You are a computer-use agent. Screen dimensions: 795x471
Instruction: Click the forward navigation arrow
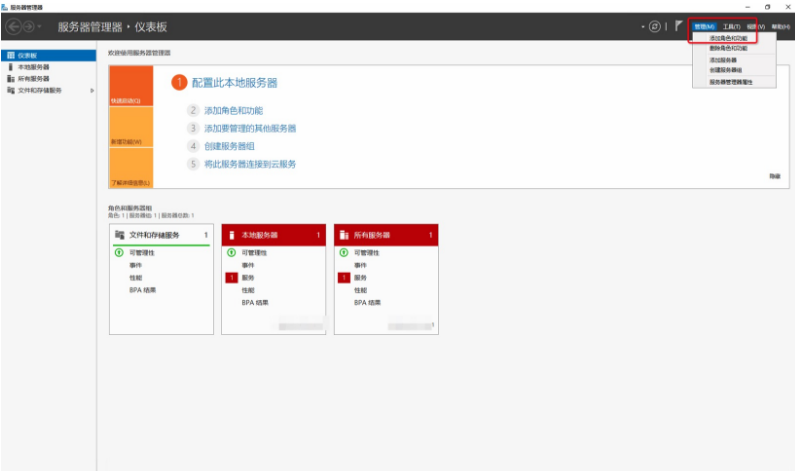[x=30, y=26]
